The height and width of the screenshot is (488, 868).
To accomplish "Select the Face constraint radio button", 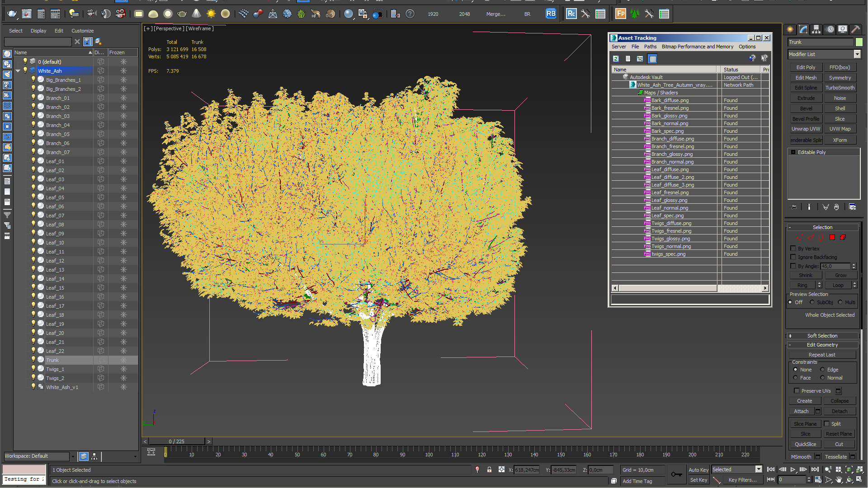I will (x=795, y=378).
